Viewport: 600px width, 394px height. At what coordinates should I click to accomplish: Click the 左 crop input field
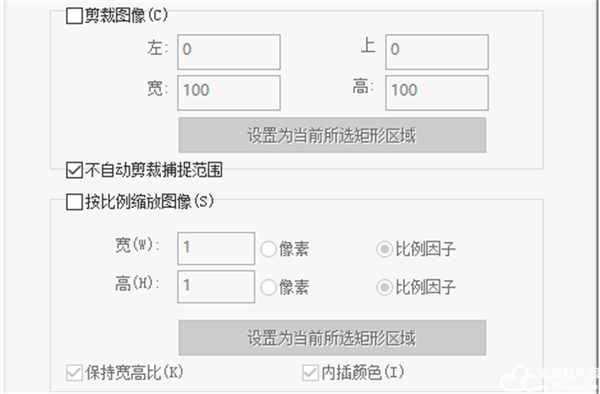click(229, 52)
